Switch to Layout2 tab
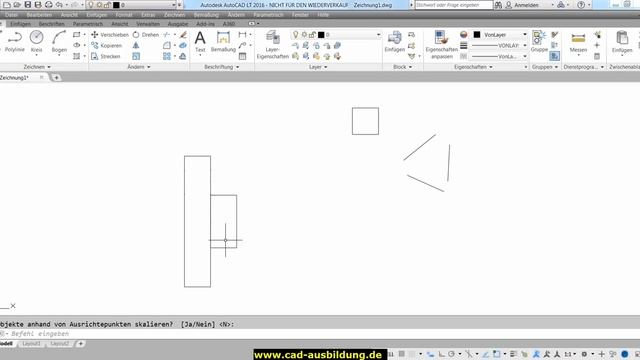The height and width of the screenshot is (360, 640). (60, 344)
